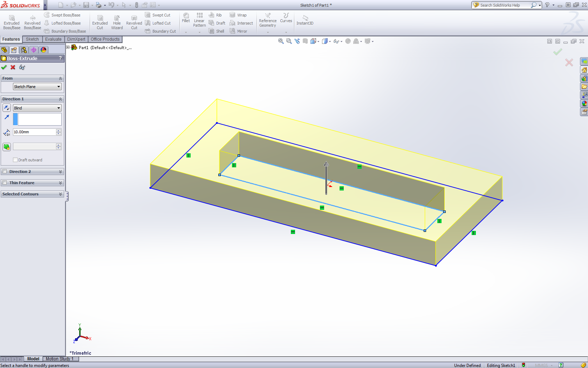588x368 pixels.
Task: Click the depth value 10.00mm field
Action: pyautogui.click(x=34, y=132)
